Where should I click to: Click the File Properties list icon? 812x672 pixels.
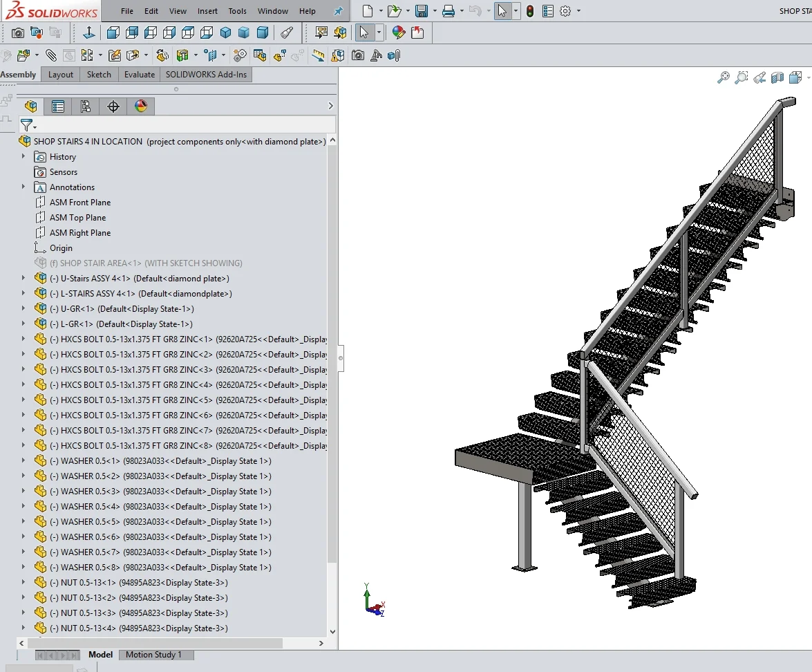click(x=548, y=11)
